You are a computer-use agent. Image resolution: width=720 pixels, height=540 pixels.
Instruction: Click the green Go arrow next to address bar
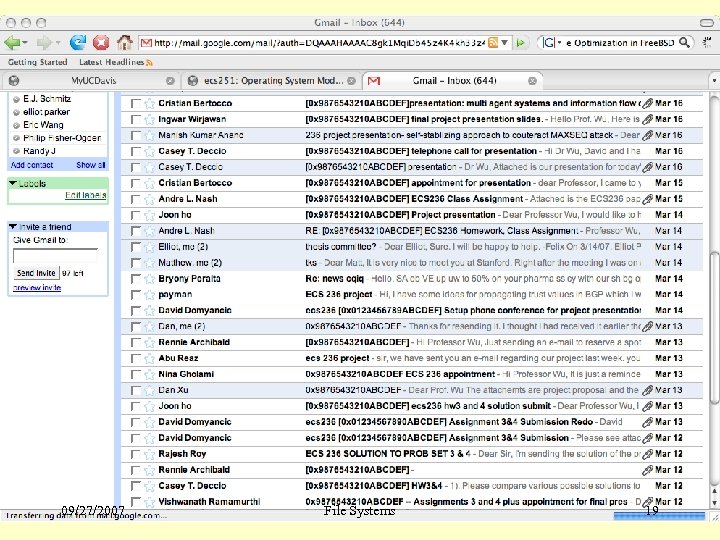(x=521, y=43)
